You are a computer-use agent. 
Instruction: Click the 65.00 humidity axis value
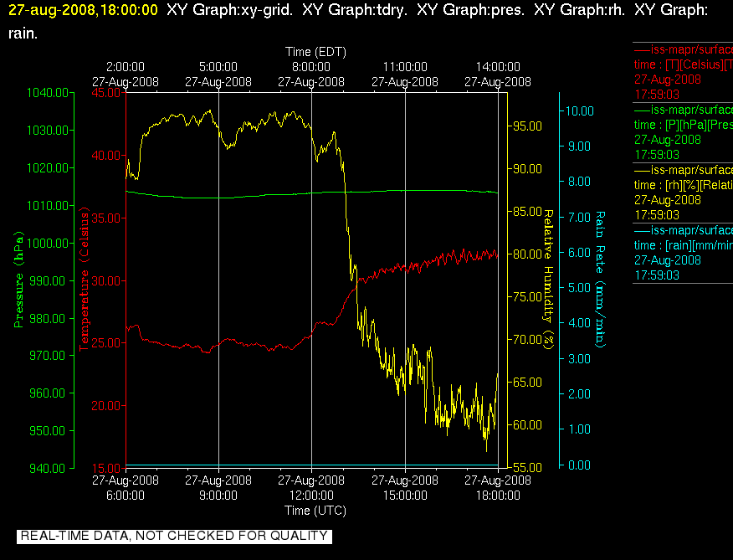[528, 383]
